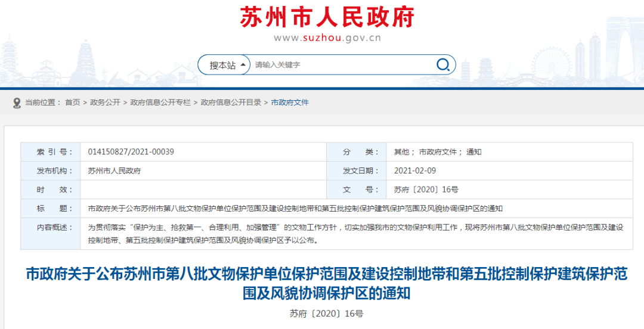This screenshot has width=644, height=329.
Task: Click the 发文日期 label cell
Action: point(357,171)
